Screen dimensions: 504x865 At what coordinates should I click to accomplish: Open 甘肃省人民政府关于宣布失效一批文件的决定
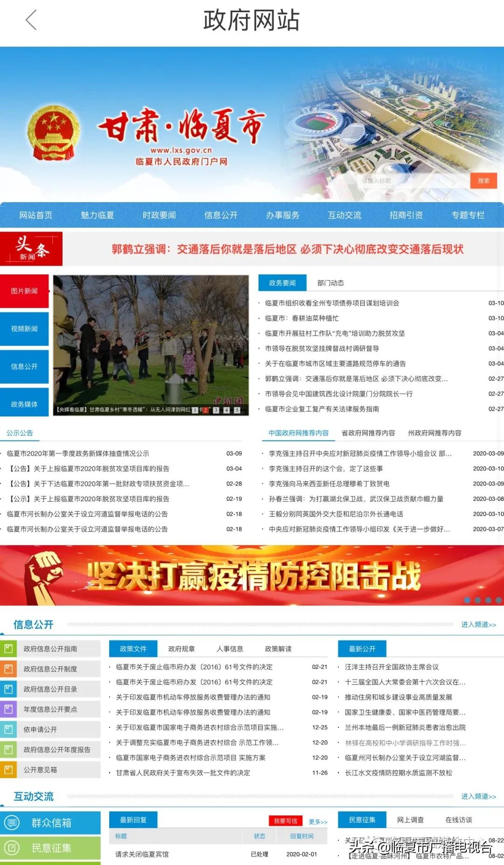pyautogui.click(x=183, y=773)
